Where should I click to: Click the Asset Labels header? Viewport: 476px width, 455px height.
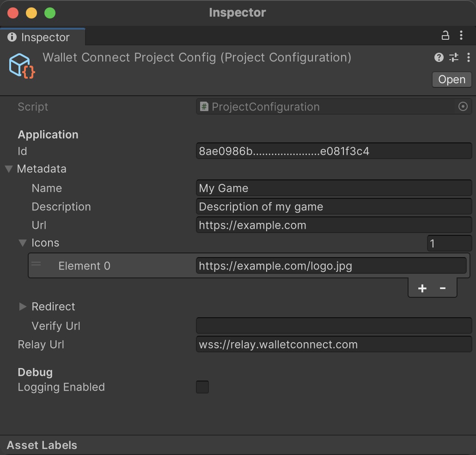click(x=42, y=445)
